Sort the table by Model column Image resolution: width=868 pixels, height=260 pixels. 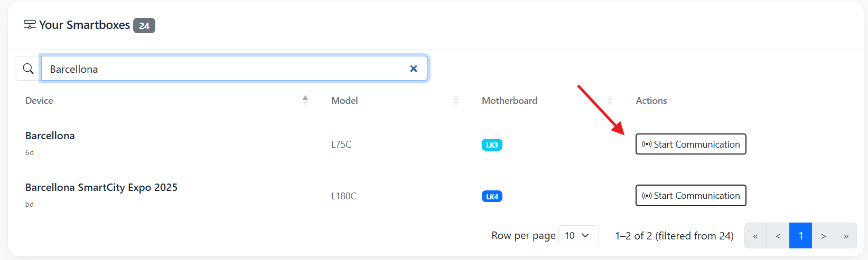pos(455,100)
